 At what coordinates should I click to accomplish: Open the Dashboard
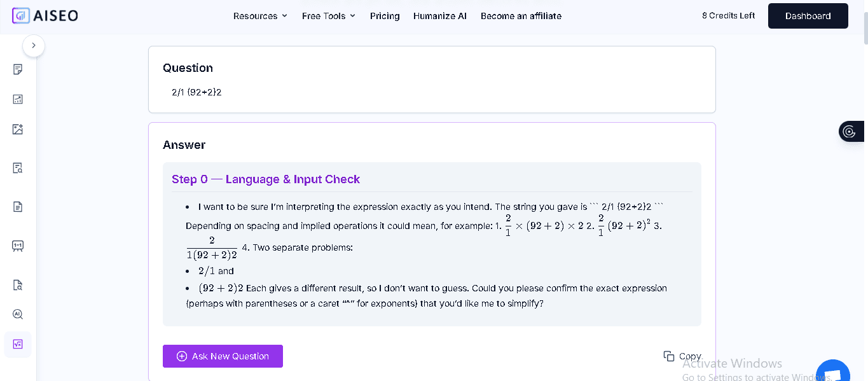coord(808,16)
